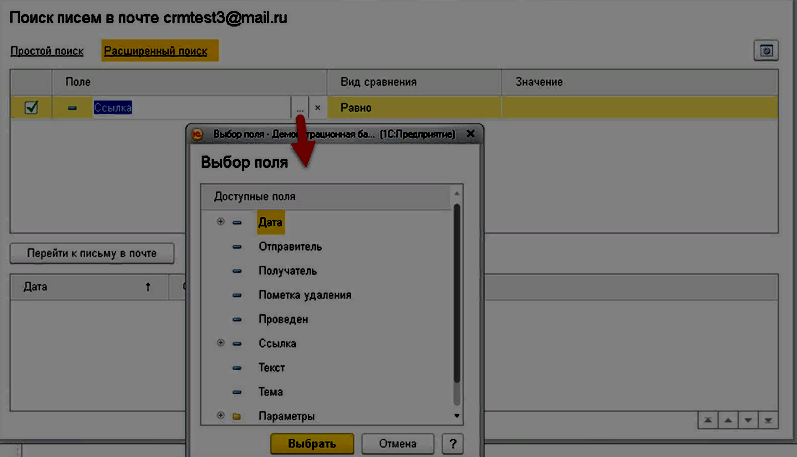Select Отправитель in the available fields list

point(289,247)
